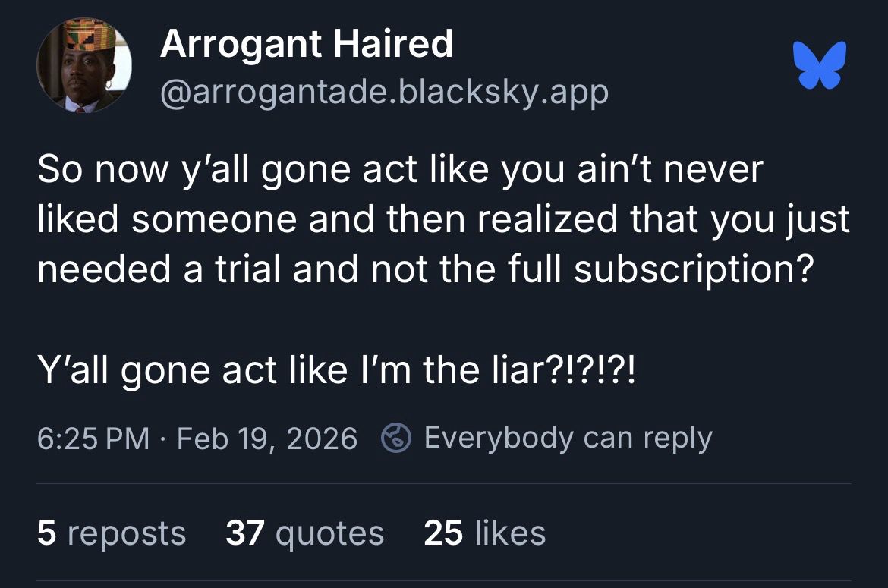
Task: Click the 6:25 PM time
Action: click(x=93, y=439)
